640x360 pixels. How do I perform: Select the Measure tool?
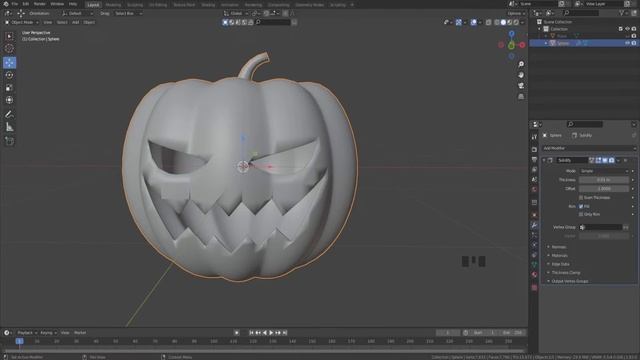click(x=9, y=127)
